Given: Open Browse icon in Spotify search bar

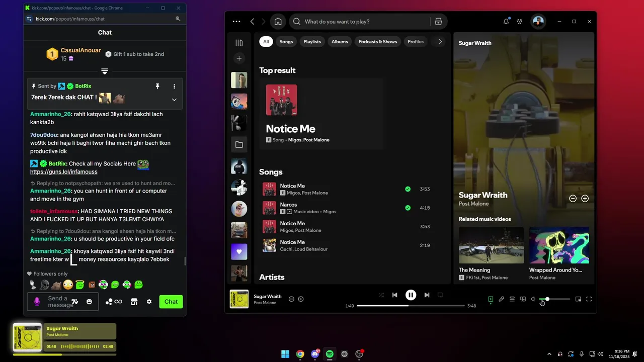Looking at the screenshot, I should pyautogui.click(x=438, y=22).
